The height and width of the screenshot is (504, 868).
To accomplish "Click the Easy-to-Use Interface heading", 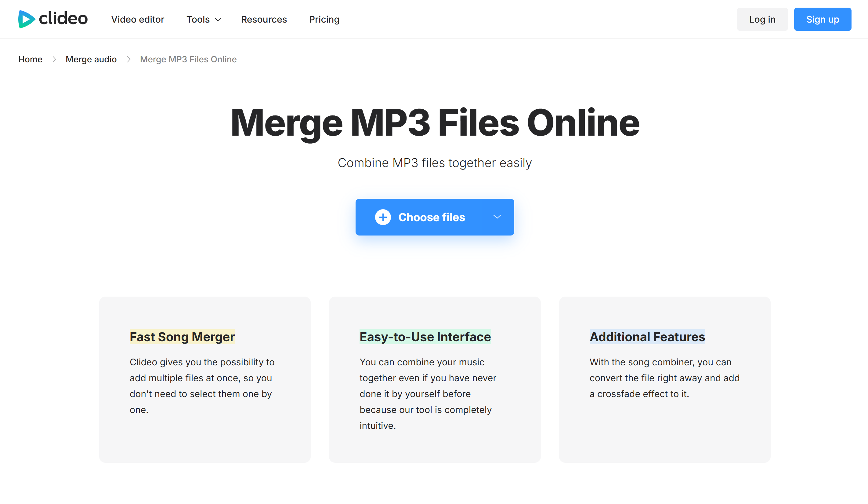I will tap(425, 337).
